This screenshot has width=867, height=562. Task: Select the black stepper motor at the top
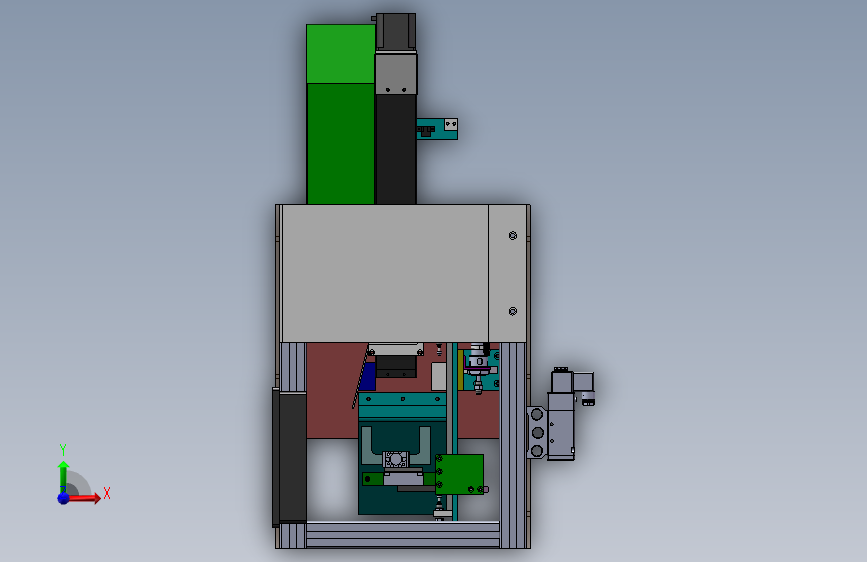[x=396, y=32]
